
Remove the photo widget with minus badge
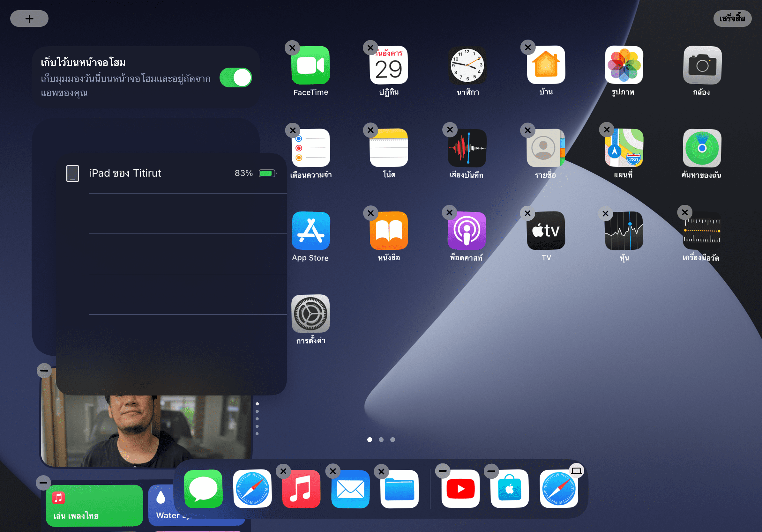[x=44, y=371]
